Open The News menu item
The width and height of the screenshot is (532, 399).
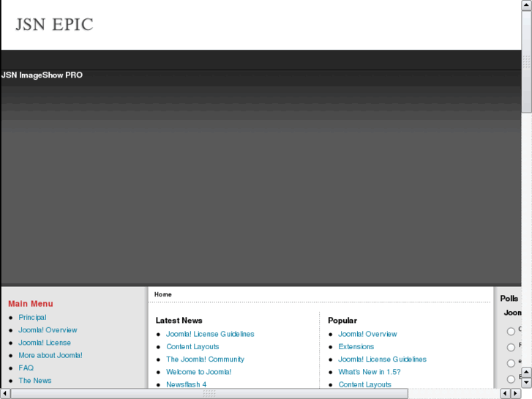click(x=35, y=380)
